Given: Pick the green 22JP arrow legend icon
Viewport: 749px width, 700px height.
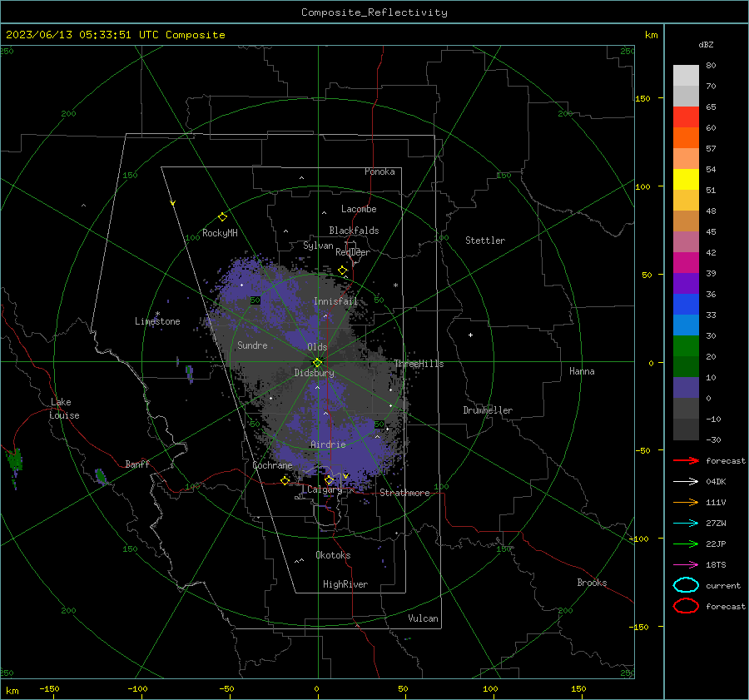Looking at the screenshot, I should tap(686, 544).
